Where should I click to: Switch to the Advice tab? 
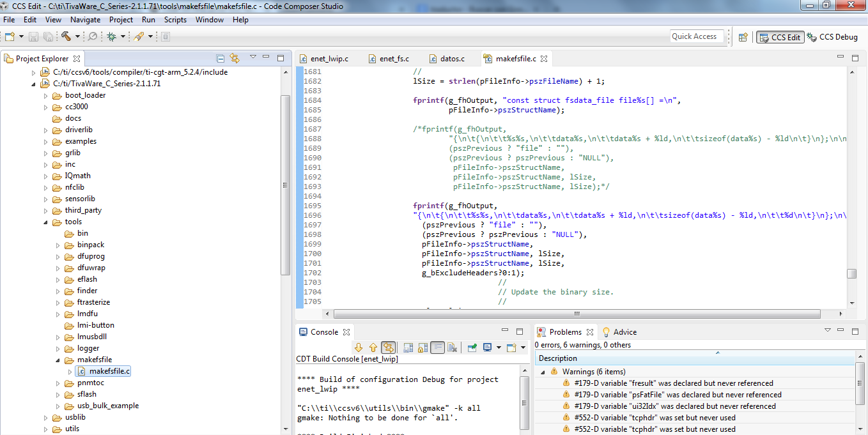click(x=619, y=332)
